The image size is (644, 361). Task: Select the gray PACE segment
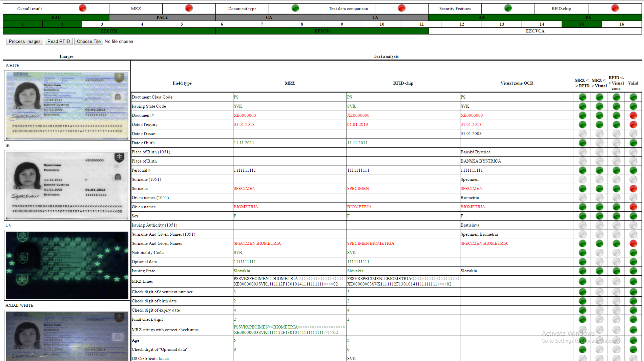[162, 17]
